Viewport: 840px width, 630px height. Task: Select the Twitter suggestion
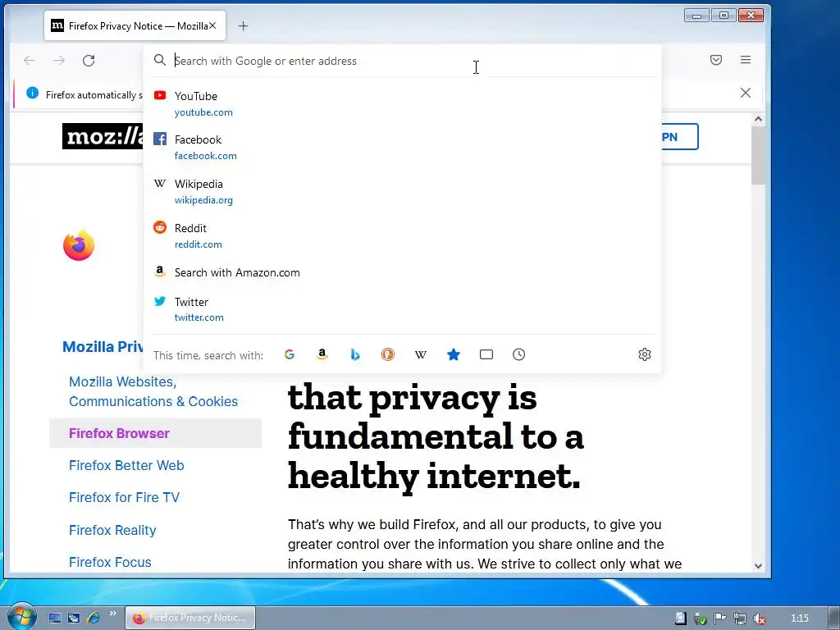pyautogui.click(x=402, y=309)
